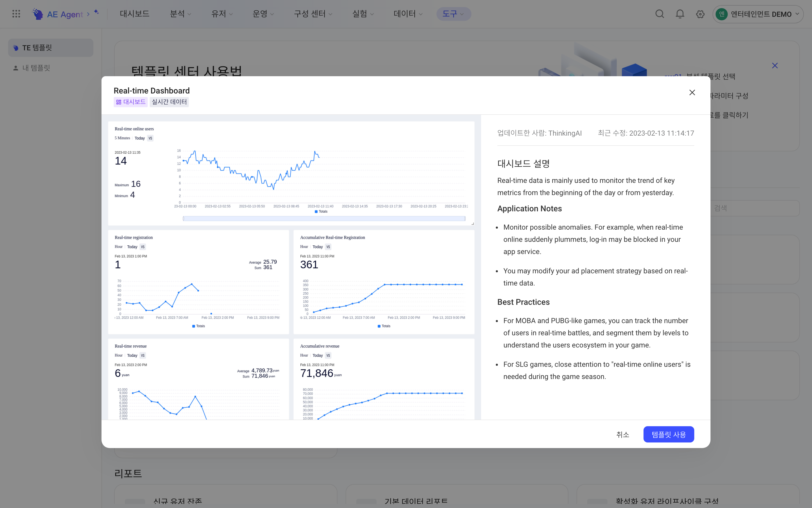Viewport: 812px width, 508px height.
Task: Click Today label in Accumulative Real-time Registration
Action: tap(317, 247)
